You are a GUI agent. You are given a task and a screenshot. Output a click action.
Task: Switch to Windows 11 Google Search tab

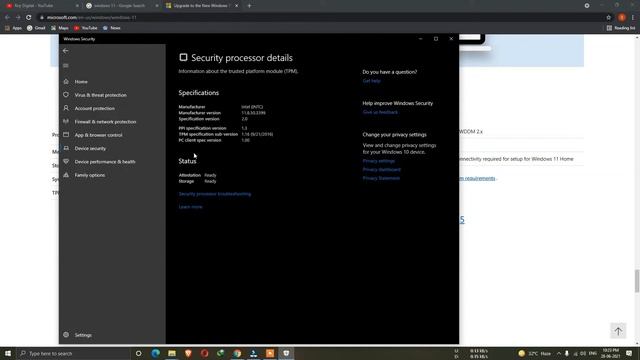pyautogui.click(x=122, y=6)
